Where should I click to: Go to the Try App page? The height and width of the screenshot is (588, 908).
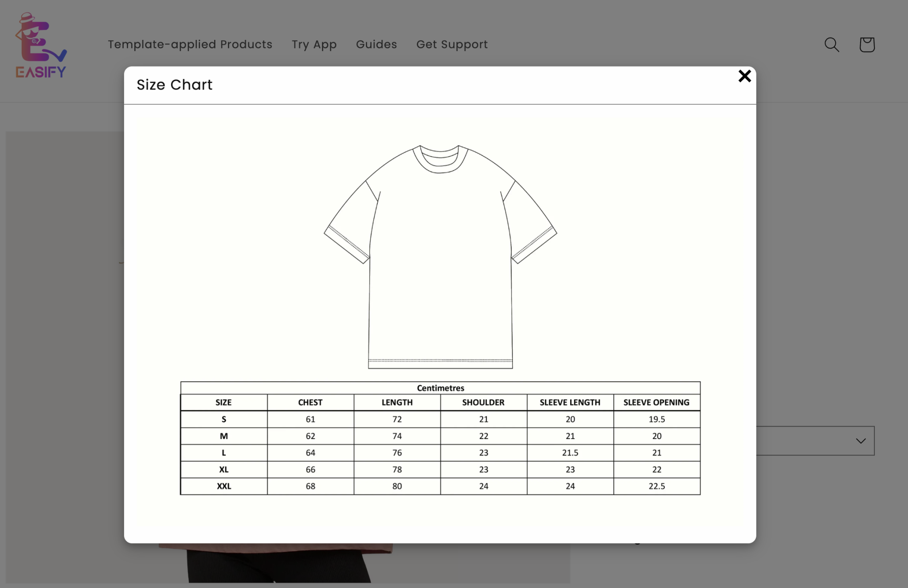[314, 44]
